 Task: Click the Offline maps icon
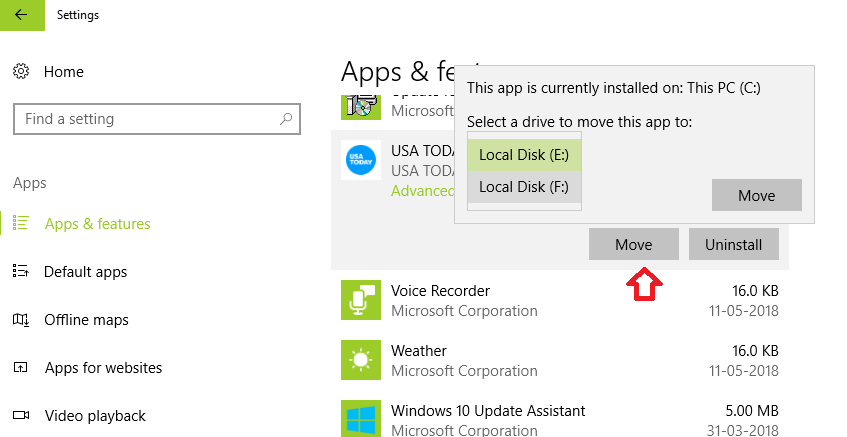(21, 320)
